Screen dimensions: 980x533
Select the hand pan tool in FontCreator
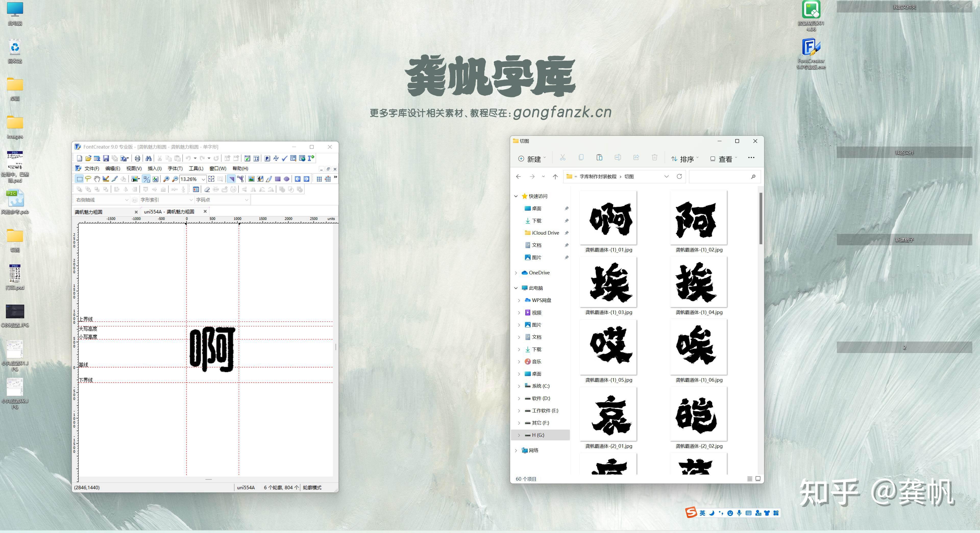(x=97, y=179)
